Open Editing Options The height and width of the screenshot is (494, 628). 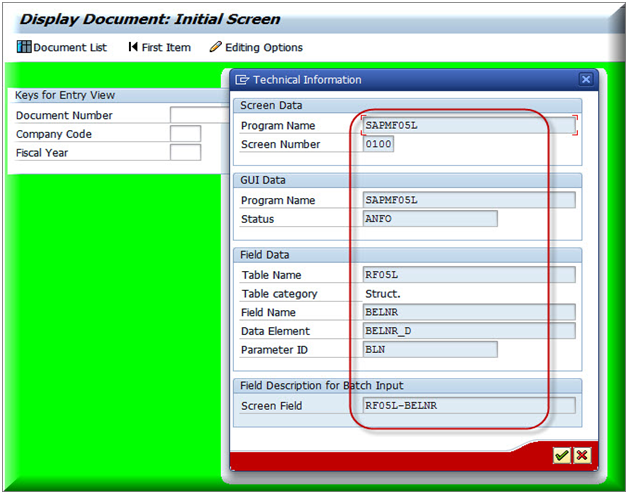tap(256, 47)
